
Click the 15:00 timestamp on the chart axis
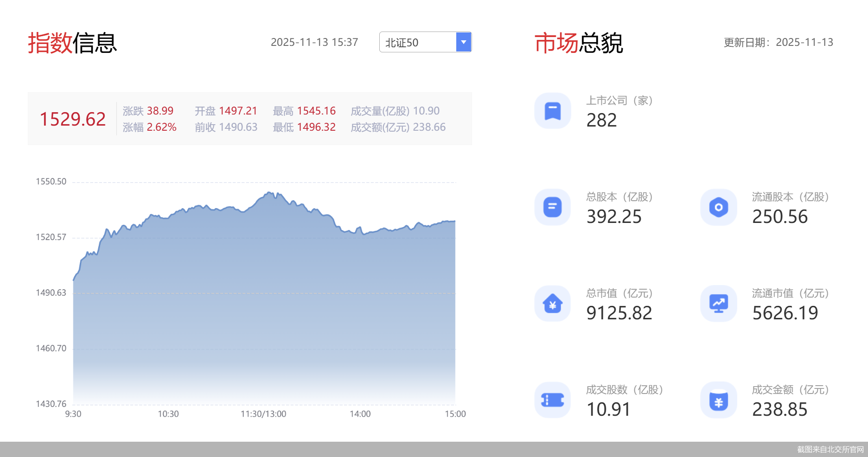coord(456,413)
